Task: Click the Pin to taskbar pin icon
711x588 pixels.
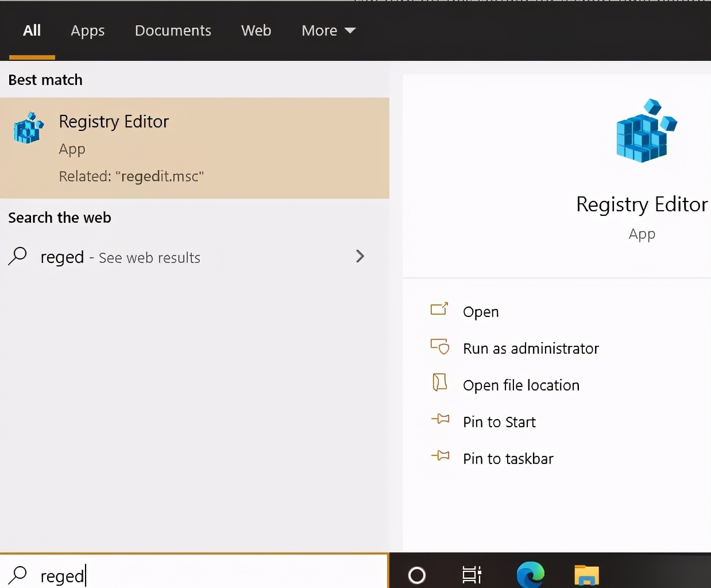Action: tap(439, 457)
